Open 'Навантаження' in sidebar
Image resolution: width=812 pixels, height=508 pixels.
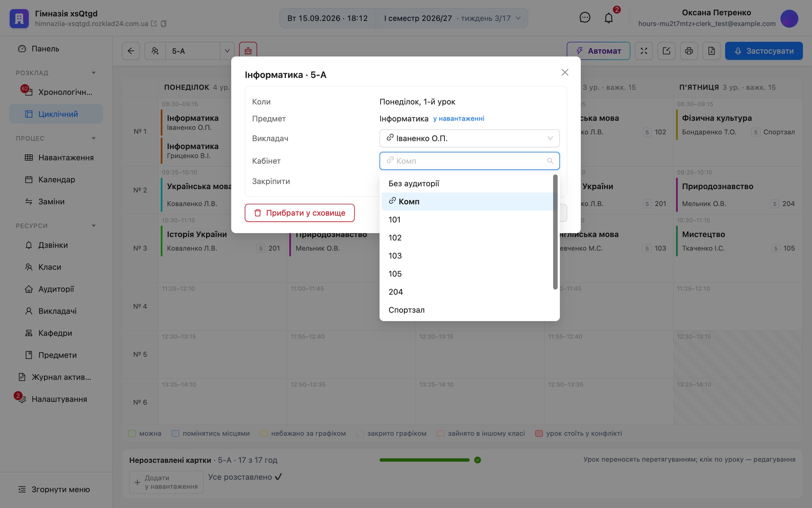click(56, 158)
